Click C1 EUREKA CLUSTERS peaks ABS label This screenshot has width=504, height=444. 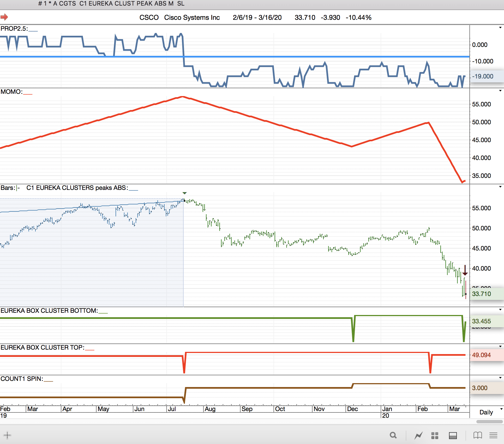[77, 188]
